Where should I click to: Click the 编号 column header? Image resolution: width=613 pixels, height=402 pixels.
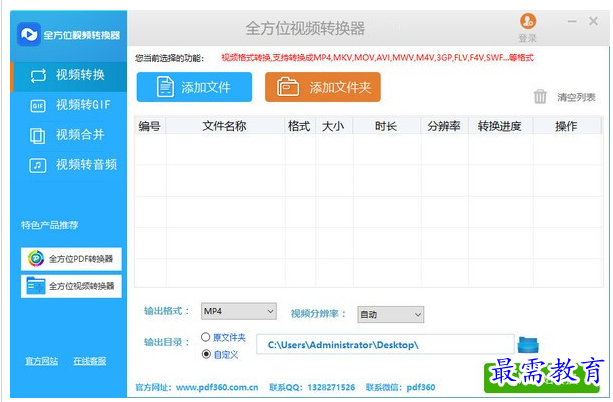[x=150, y=126]
